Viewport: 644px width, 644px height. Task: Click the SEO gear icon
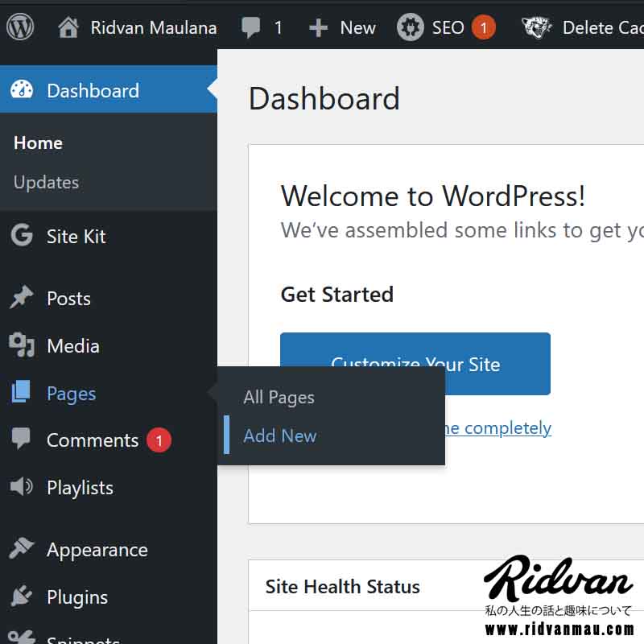(410, 27)
